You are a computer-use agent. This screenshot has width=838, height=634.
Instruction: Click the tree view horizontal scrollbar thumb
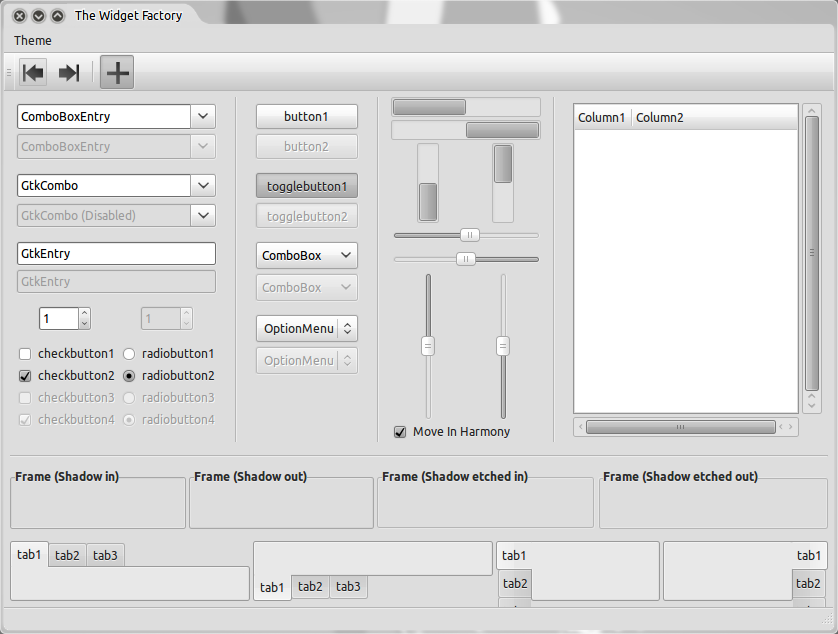(x=680, y=427)
